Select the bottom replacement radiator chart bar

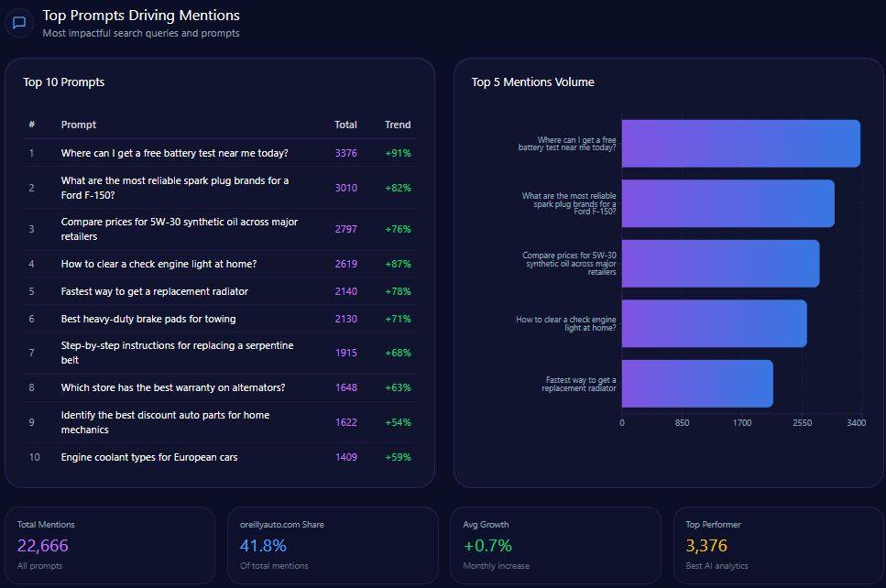(x=697, y=384)
